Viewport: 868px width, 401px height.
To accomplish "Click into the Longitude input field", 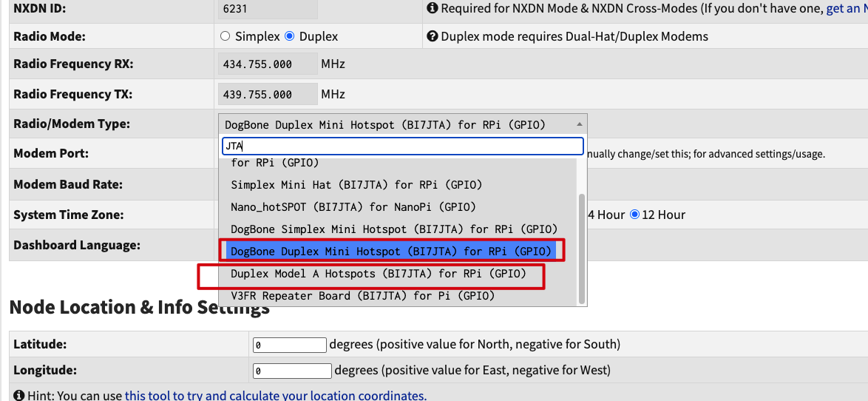I will point(292,371).
